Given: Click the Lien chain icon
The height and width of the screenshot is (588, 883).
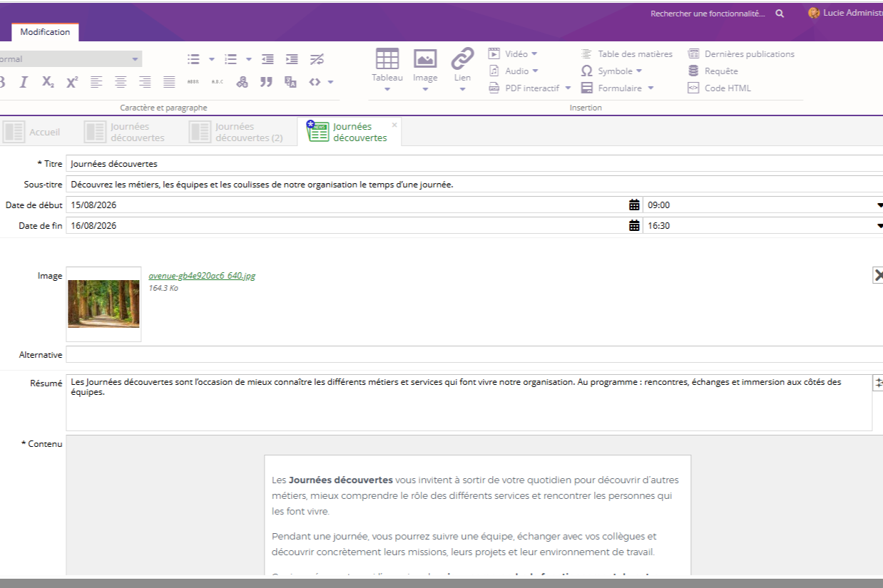Looking at the screenshot, I should click(x=463, y=58).
